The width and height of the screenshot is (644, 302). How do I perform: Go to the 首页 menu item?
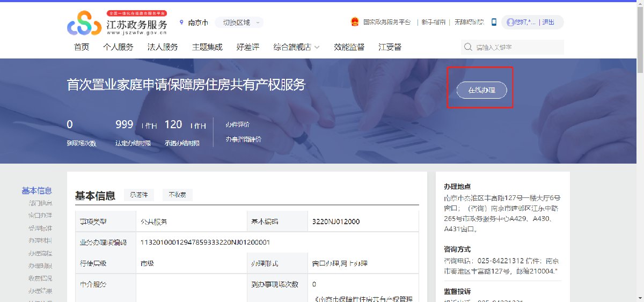click(82, 47)
